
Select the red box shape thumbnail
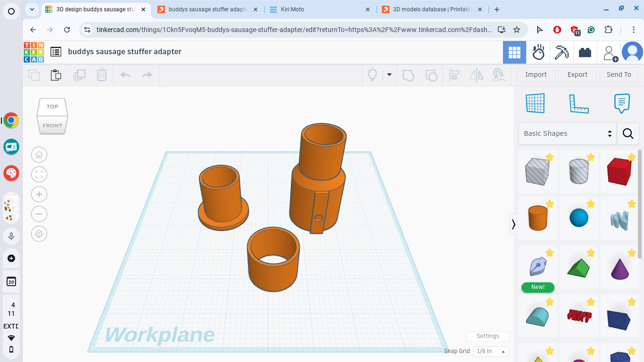tap(619, 170)
